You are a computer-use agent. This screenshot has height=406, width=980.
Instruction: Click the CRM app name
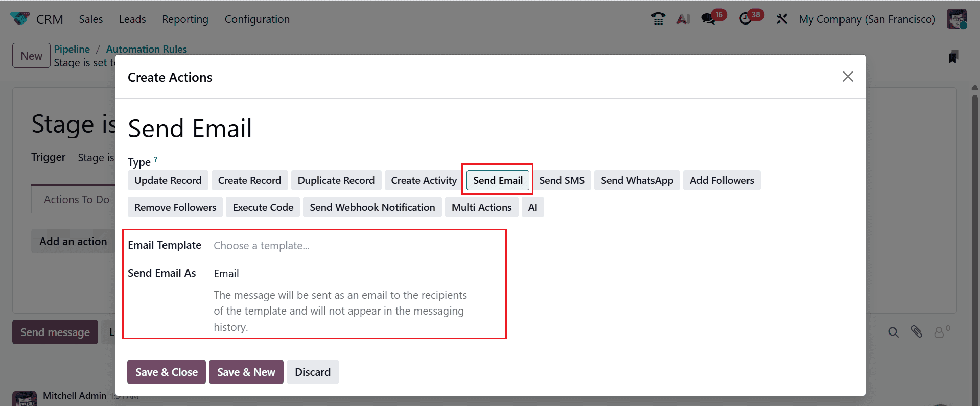pos(50,19)
